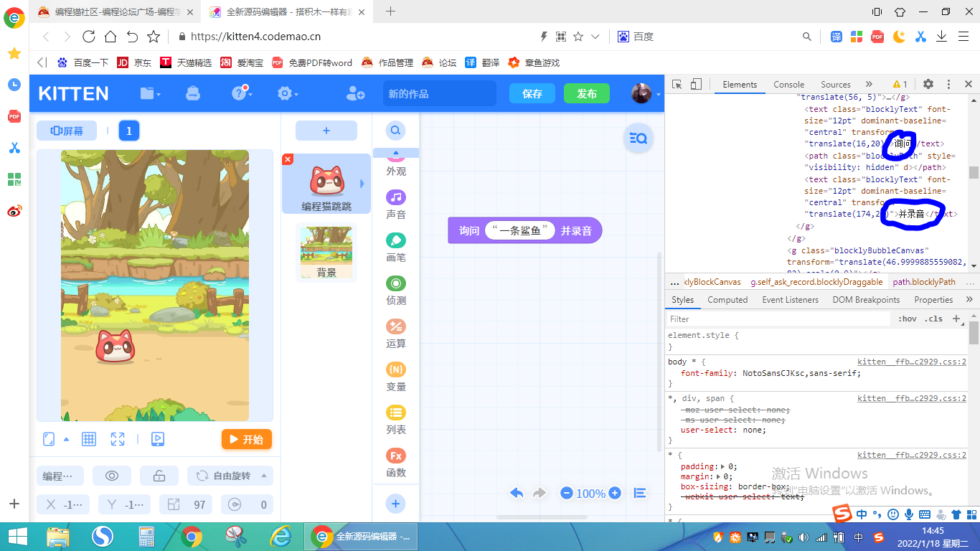
Task: Open the DOM Breakpoints tab
Action: click(866, 300)
